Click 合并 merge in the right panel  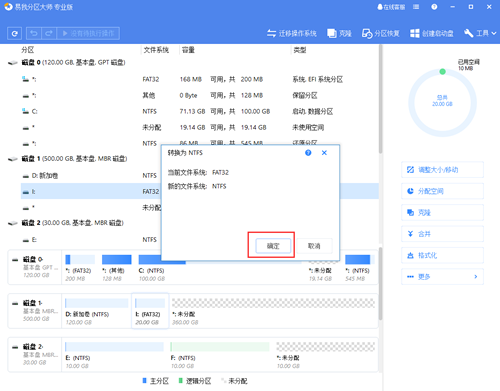tap(442, 234)
